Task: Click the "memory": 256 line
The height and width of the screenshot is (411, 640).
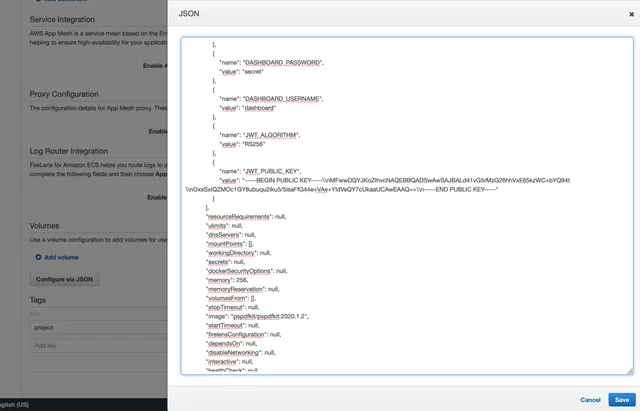Action: pos(227,280)
